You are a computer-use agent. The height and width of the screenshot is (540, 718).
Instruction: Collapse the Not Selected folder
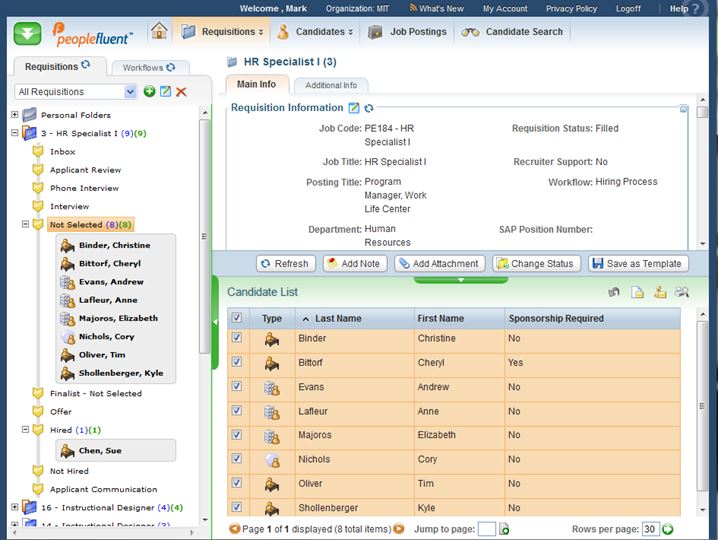coord(26,225)
